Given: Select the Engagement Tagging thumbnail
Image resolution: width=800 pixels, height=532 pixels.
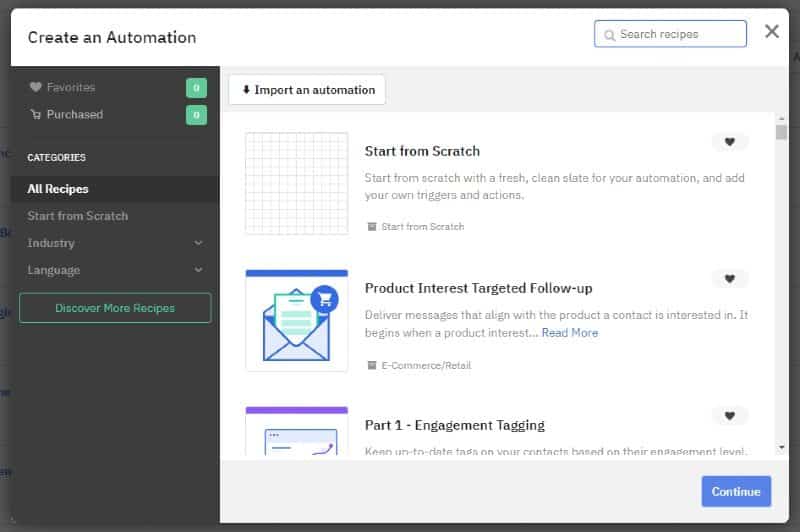Looking at the screenshot, I should tap(296, 431).
